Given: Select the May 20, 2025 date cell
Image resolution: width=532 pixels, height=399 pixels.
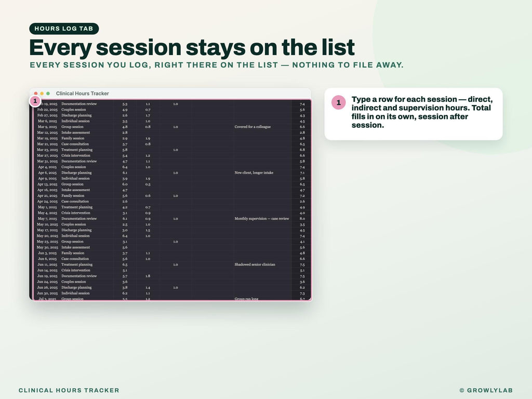Looking at the screenshot, I should click(47, 236).
